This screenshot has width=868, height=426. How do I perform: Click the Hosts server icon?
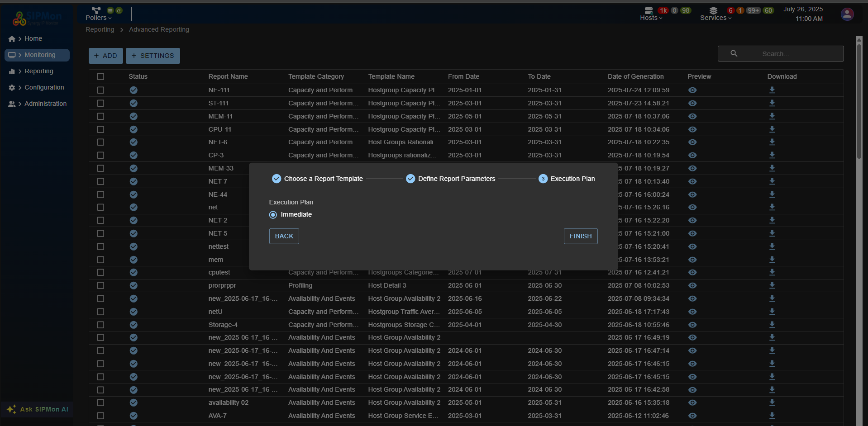[648, 11]
